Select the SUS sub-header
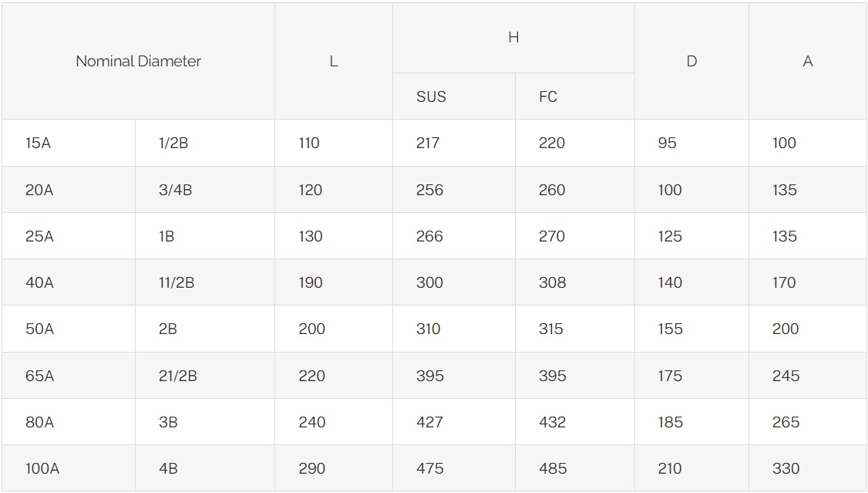868x493 pixels. click(431, 96)
